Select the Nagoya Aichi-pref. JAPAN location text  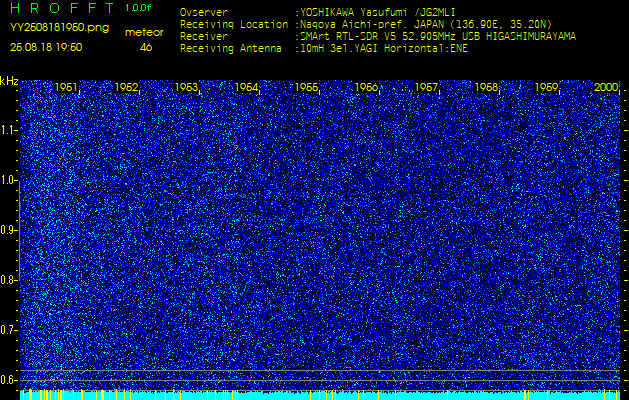click(x=425, y=24)
